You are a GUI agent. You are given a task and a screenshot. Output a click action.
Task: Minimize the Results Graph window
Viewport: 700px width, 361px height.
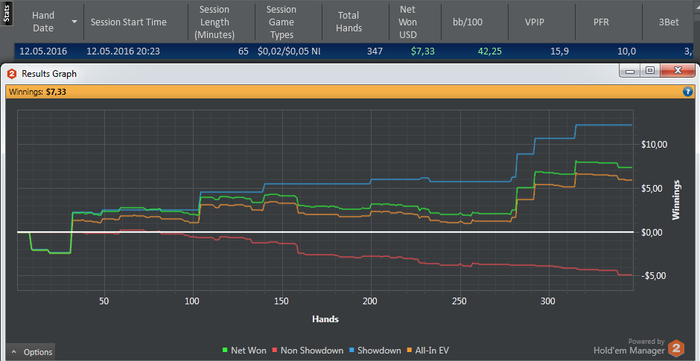[630, 71]
